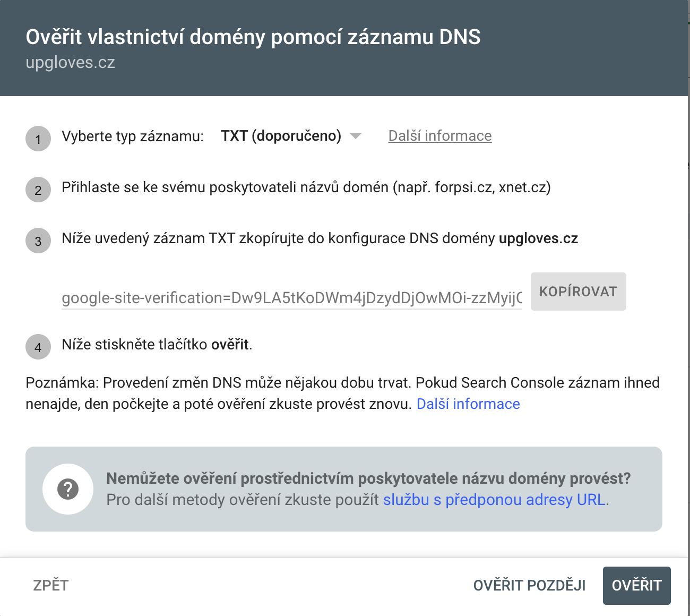
Task: Choose OVĚŘIT POZDĚJI
Action: (529, 585)
